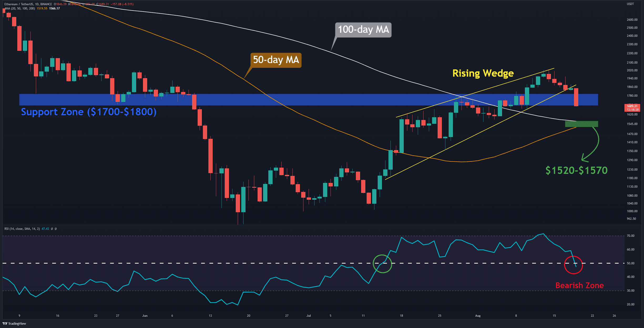Click the 2600.00 price axis label
644x328 pixels.
coord(632,20)
